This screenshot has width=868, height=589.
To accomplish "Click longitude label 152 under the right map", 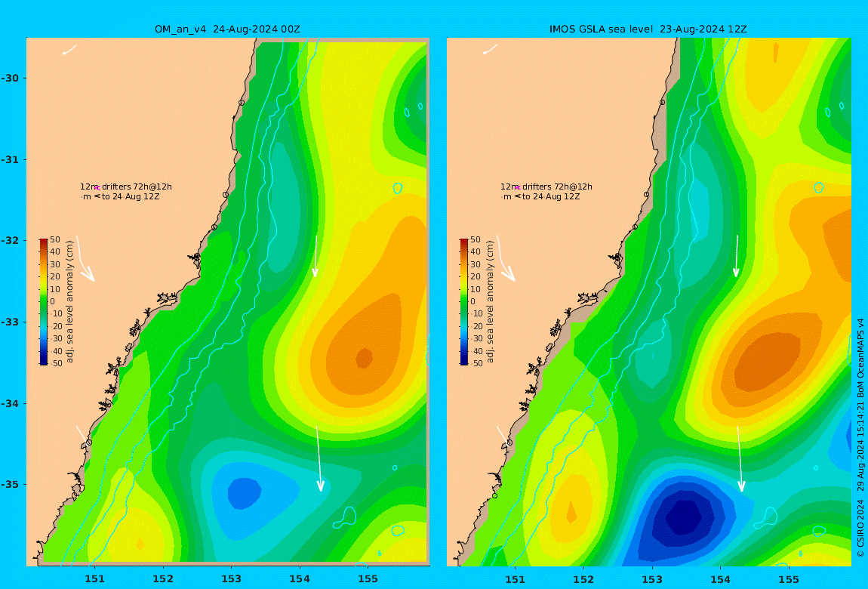I will coord(584,579).
